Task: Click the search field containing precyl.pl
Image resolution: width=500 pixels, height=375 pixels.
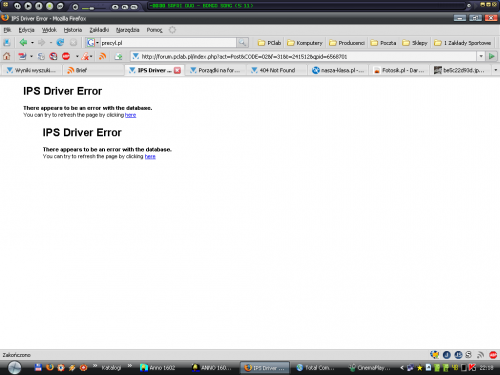Action: click(168, 43)
